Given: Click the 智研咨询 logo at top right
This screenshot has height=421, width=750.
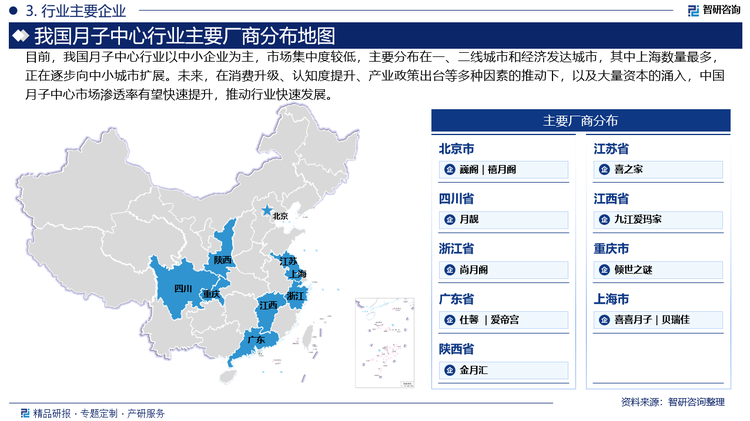Looking at the screenshot, I should click(713, 10).
